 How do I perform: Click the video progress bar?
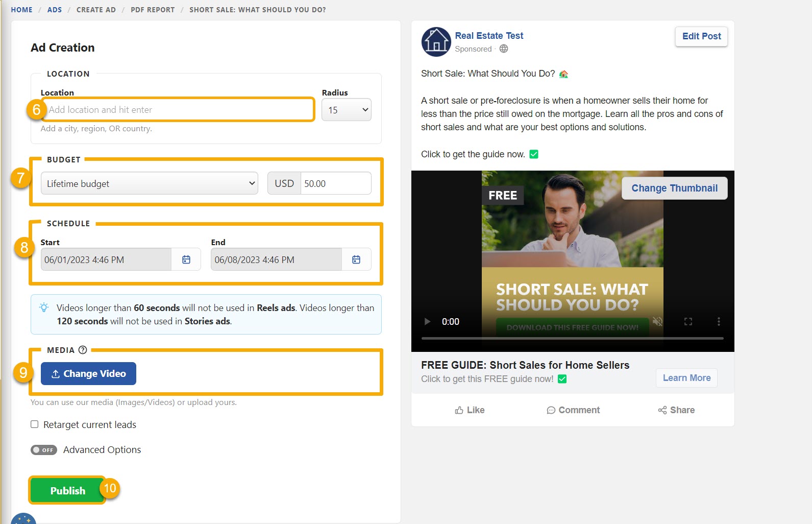click(x=572, y=338)
